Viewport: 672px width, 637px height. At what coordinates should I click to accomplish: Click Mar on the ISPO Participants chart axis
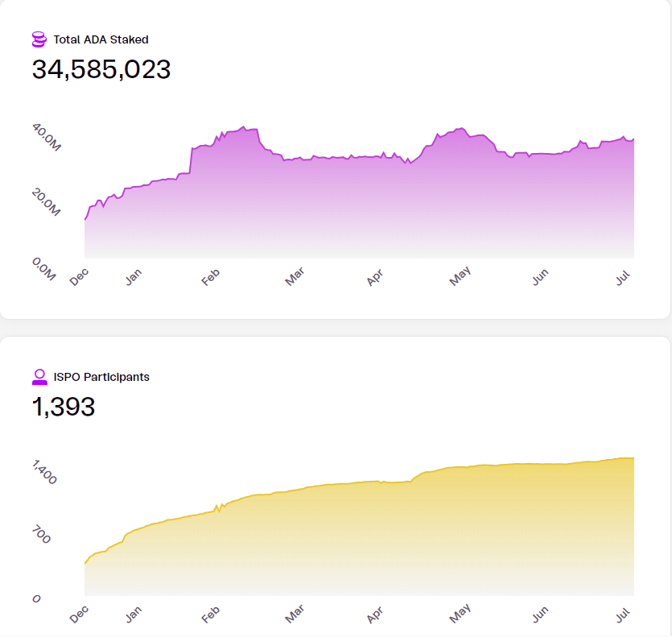tap(295, 615)
